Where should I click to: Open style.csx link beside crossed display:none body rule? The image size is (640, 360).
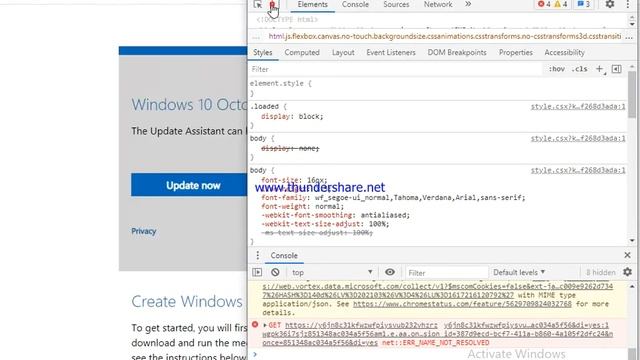(578, 138)
